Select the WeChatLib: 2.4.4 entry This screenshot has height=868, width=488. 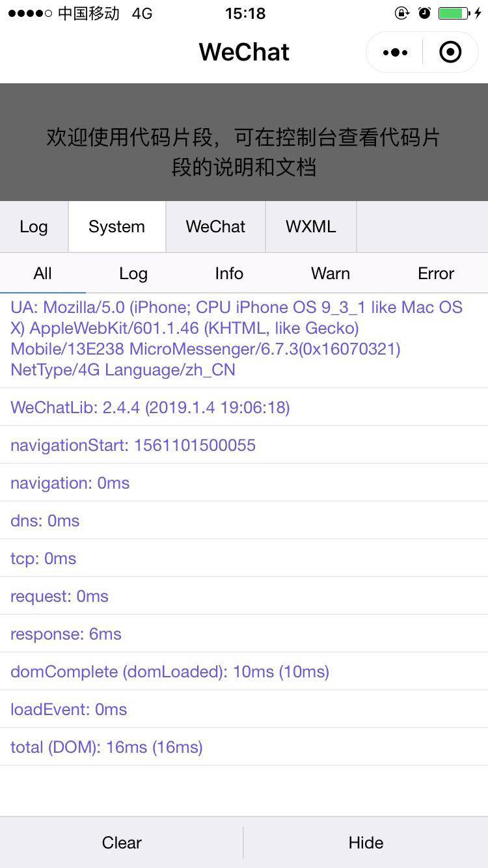coord(244,407)
